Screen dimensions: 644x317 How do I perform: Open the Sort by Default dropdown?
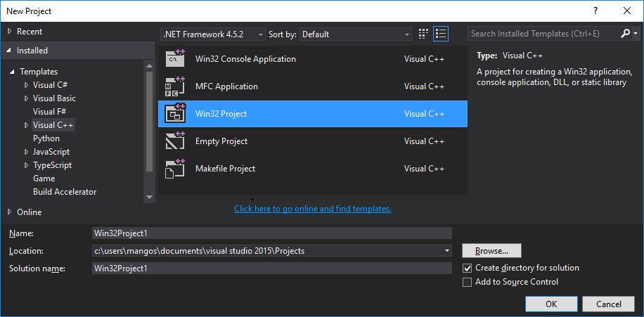[356, 34]
